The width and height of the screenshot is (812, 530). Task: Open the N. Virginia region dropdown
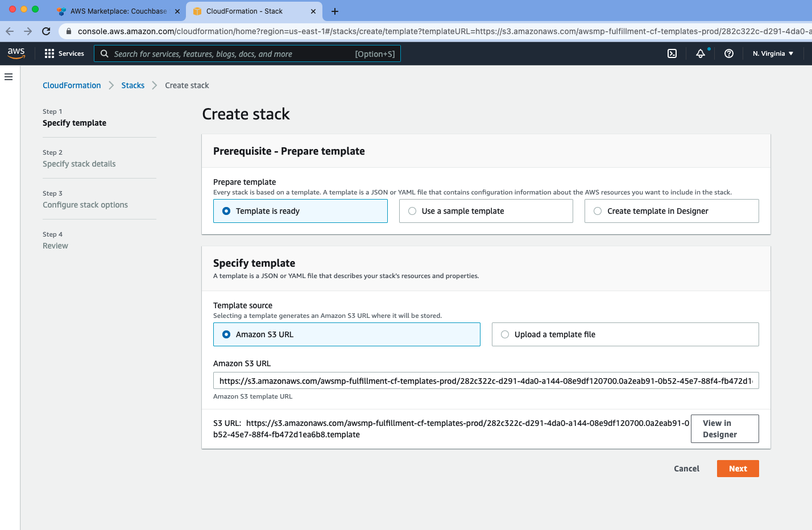click(x=772, y=53)
